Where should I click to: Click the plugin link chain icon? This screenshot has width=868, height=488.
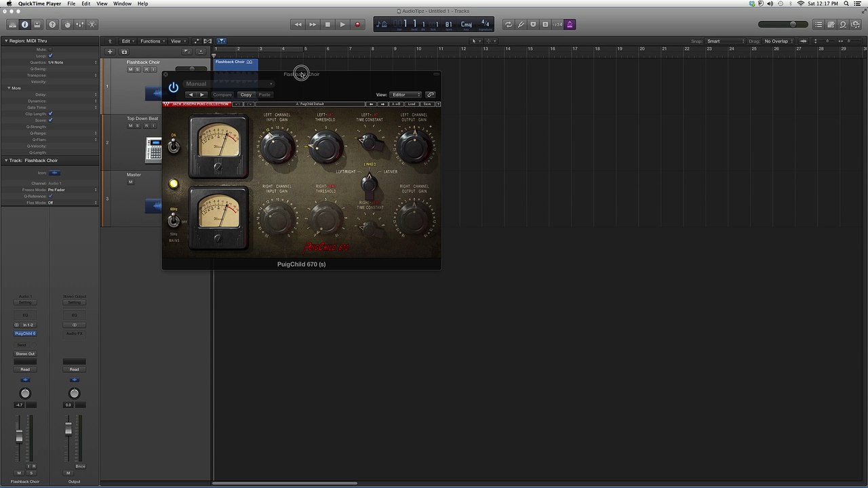[431, 95]
